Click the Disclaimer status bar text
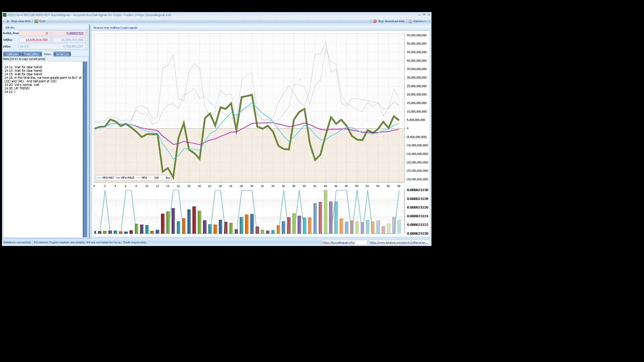This screenshot has width=644, height=362. click(x=91, y=242)
